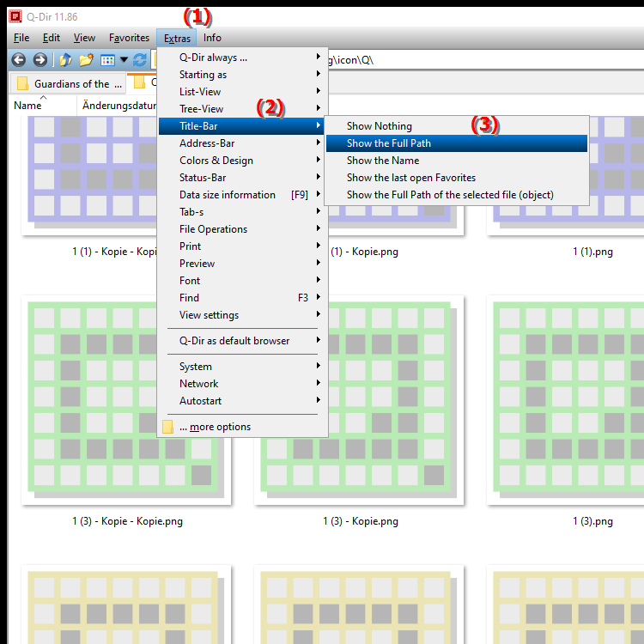Click file name label 1 (1).png
The width and height of the screenshot is (644, 644).
(x=592, y=252)
